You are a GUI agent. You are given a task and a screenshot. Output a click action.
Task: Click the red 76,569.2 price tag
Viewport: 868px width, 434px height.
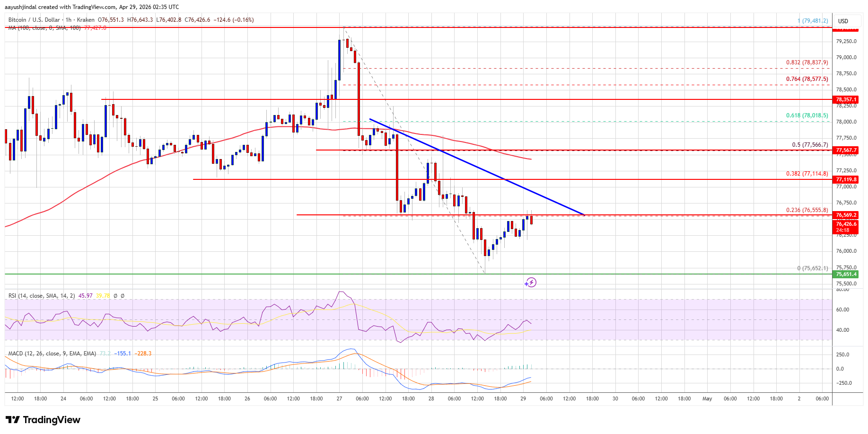846,215
